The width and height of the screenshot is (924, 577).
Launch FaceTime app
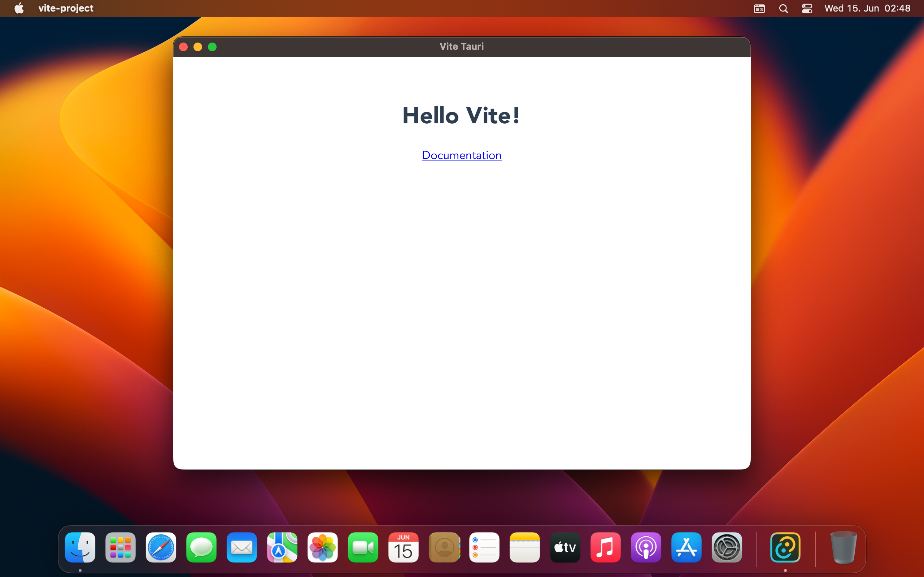click(362, 548)
